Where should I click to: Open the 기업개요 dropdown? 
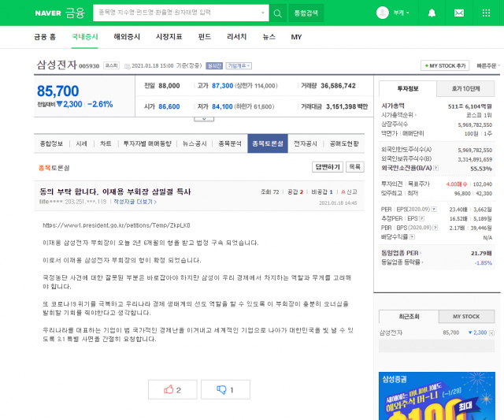point(239,66)
